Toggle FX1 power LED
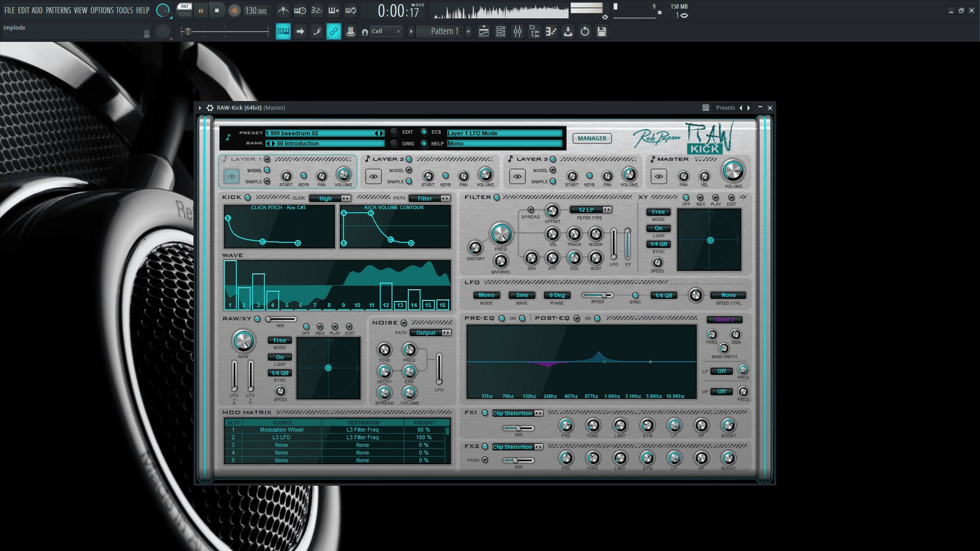This screenshot has width=980, height=551. point(485,413)
